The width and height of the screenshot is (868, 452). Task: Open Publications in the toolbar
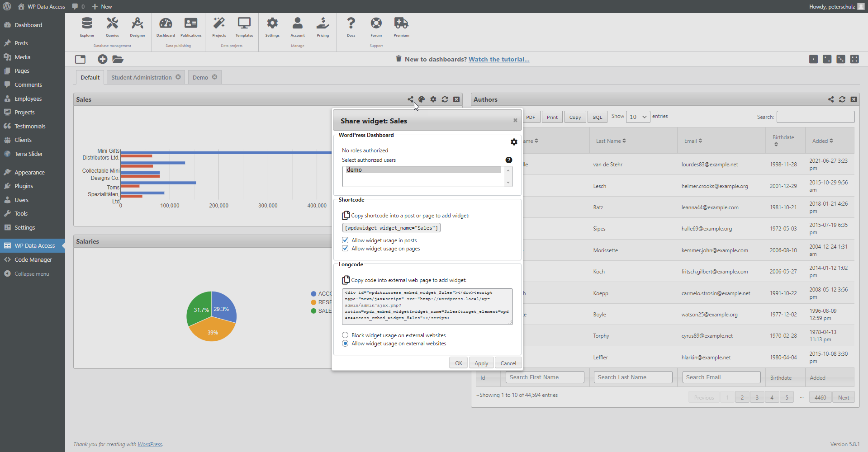pos(191,27)
